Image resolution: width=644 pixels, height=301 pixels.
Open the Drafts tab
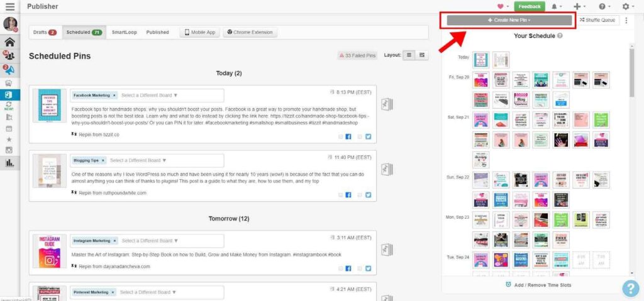point(45,32)
